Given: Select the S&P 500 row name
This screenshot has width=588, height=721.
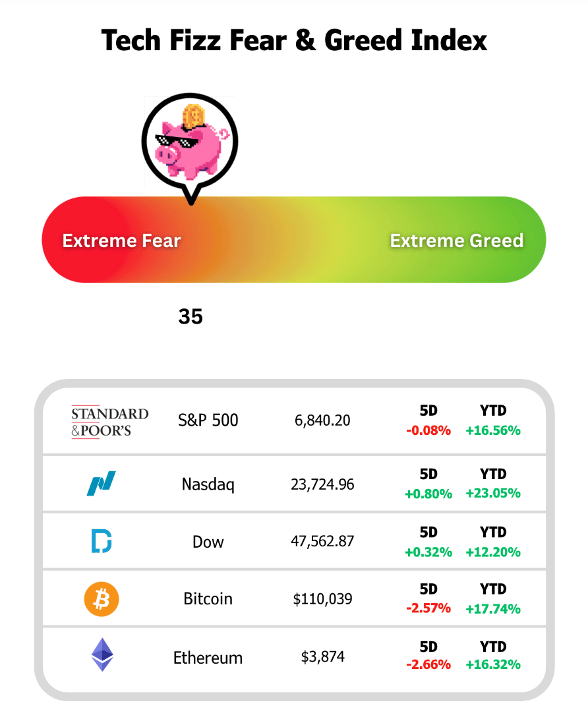Looking at the screenshot, I should click(x=208, y=420).
